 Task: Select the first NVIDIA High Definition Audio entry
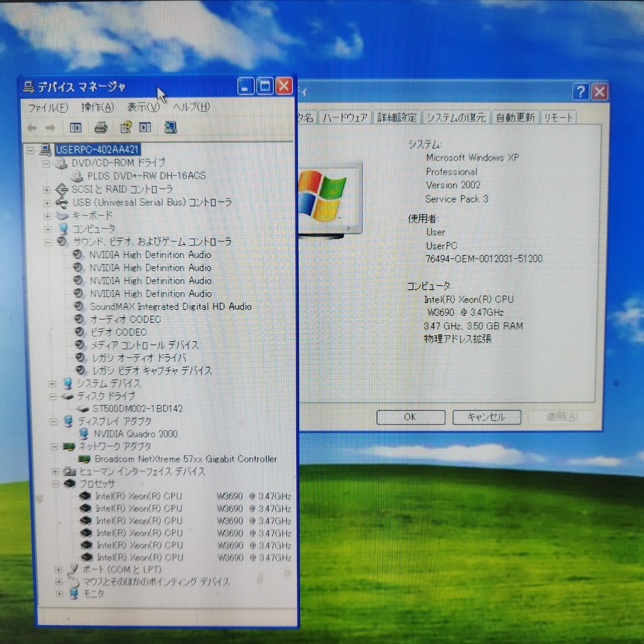coord(150,255)
